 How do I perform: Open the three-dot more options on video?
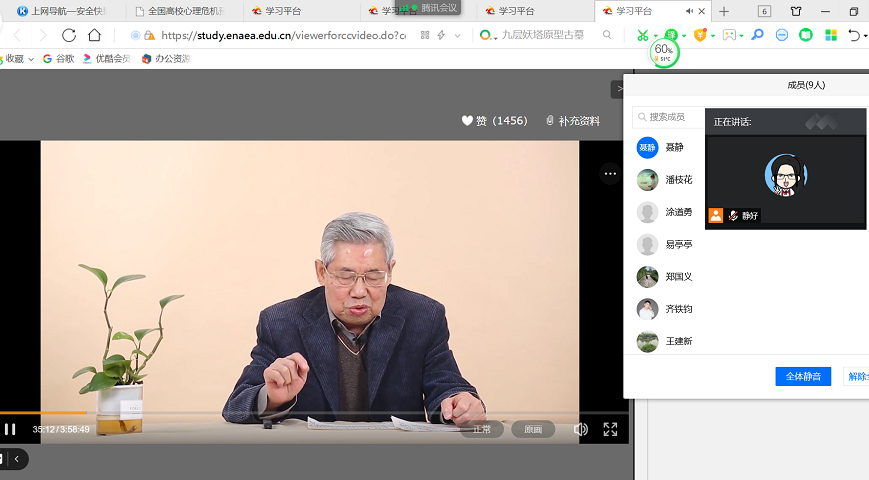coord(609,174)
